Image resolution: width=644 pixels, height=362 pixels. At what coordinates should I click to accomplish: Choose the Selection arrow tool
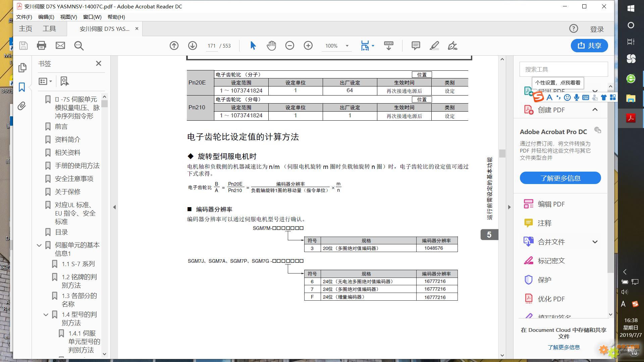(x=253, y=46)
